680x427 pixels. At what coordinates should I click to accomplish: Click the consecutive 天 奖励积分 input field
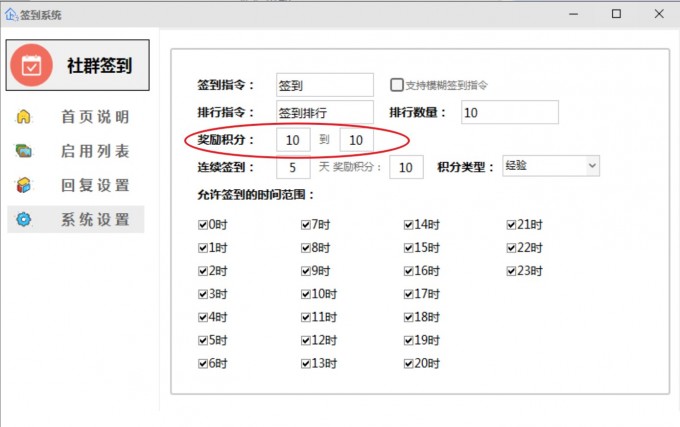(x=406, y=167)
